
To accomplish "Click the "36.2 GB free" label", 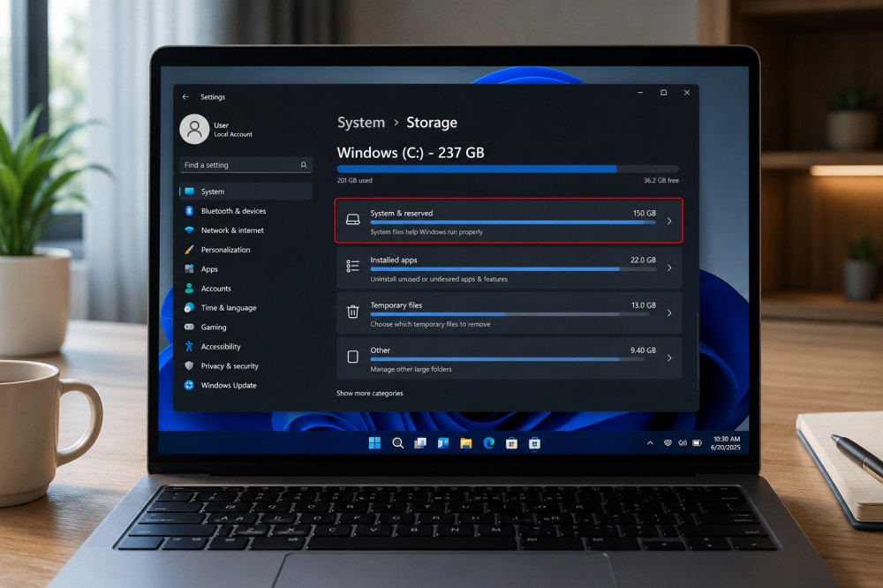I will (x=661, y=180).
